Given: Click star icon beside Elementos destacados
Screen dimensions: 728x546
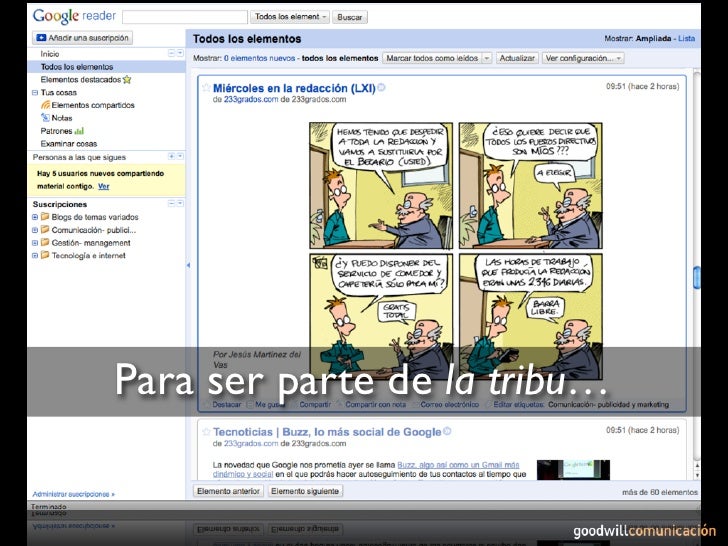Looking at the screenshot, I should [x=127, y=78].
